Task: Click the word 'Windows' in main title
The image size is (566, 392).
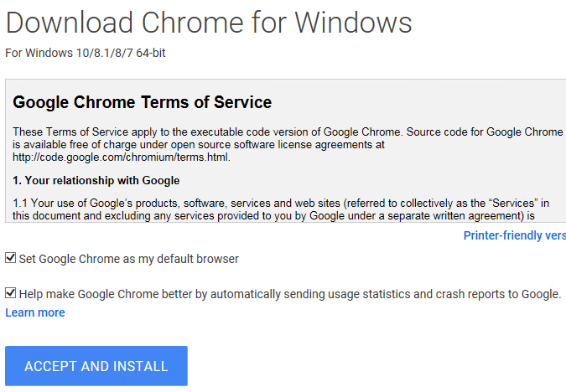Action: click(356, 23)
